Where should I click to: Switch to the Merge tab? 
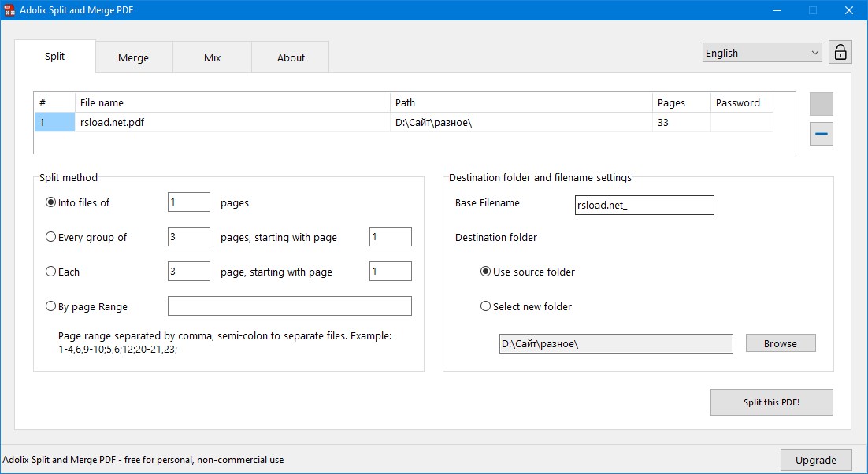pos(133,57)
